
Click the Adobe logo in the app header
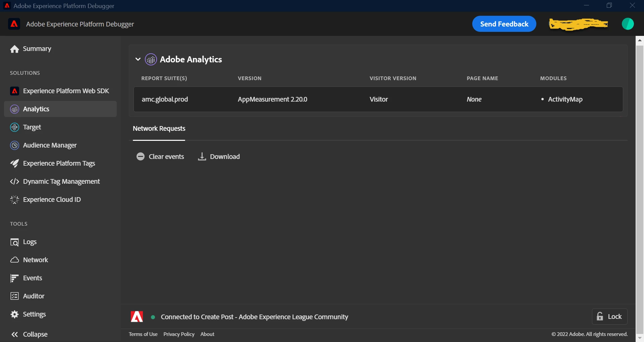(x=14, y=24)
